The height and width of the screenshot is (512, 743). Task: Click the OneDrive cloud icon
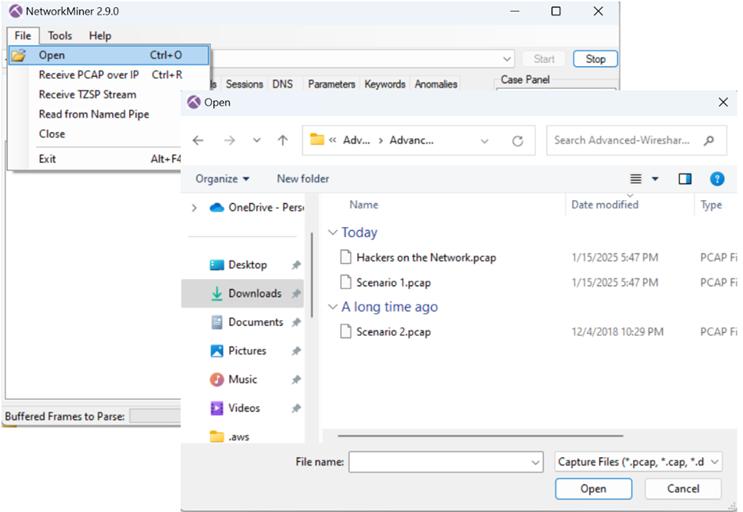point(217,207)
